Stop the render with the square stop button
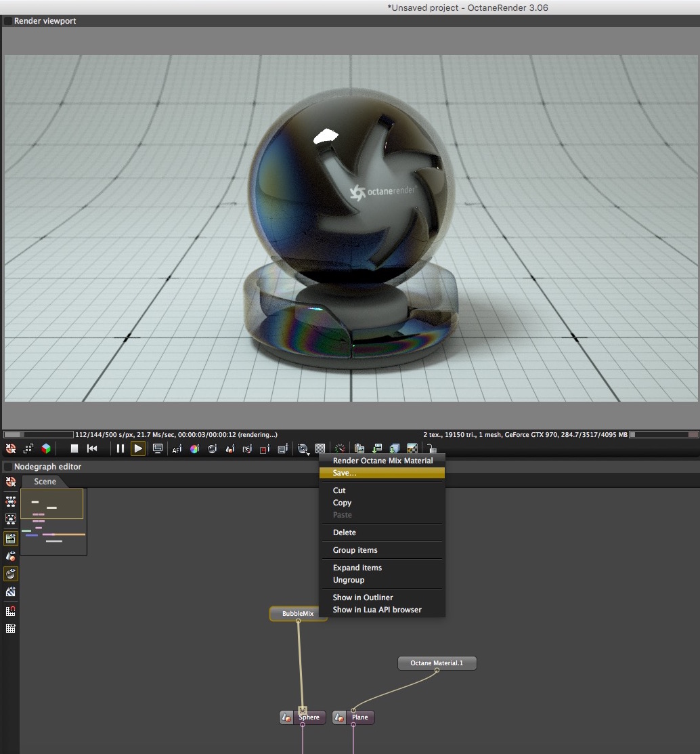 [x=74, y=448]
